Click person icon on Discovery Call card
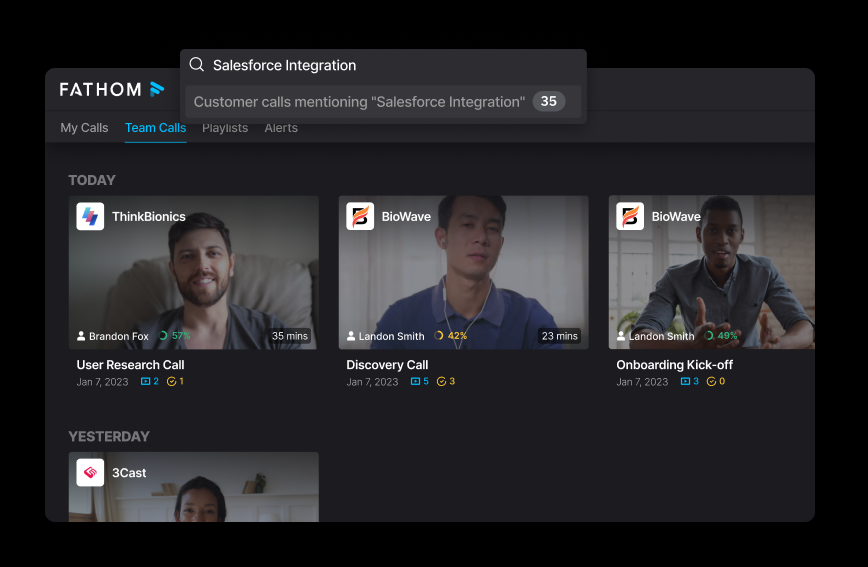868x567 pixels. coord(351,336)
